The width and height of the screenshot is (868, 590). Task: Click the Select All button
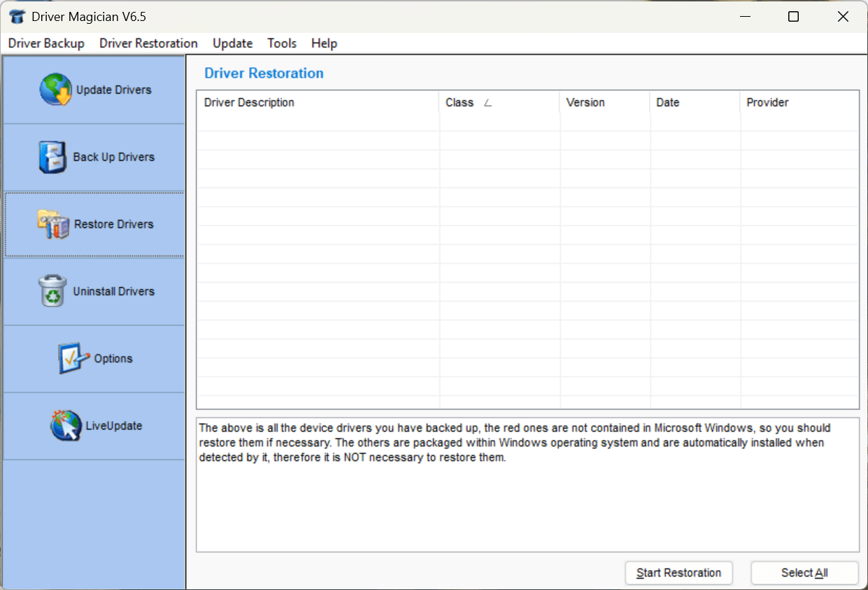[x=804, y=573]
